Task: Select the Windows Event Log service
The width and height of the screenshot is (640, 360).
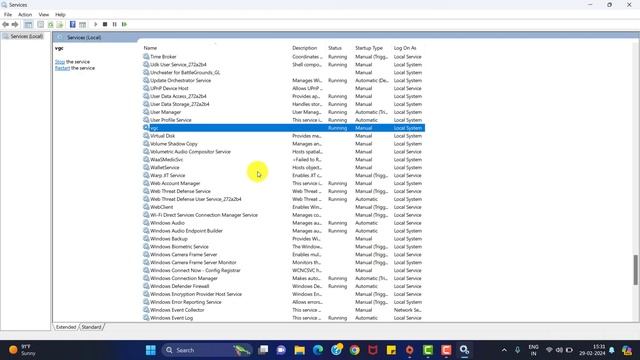Action: click(x=284, y=318)
